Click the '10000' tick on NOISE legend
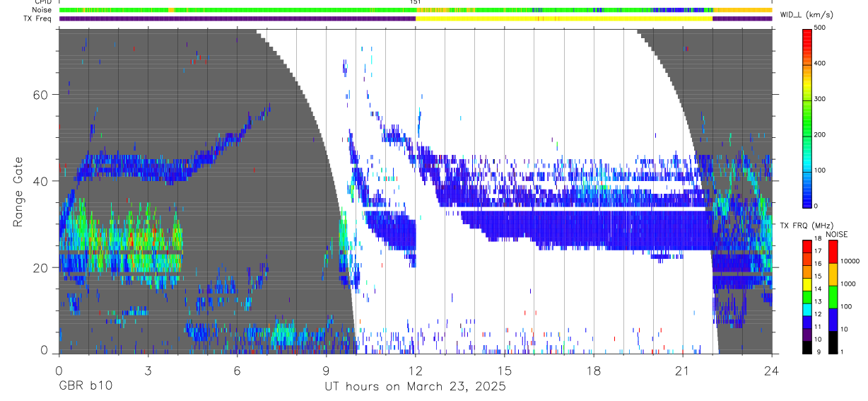 point(850,261)
